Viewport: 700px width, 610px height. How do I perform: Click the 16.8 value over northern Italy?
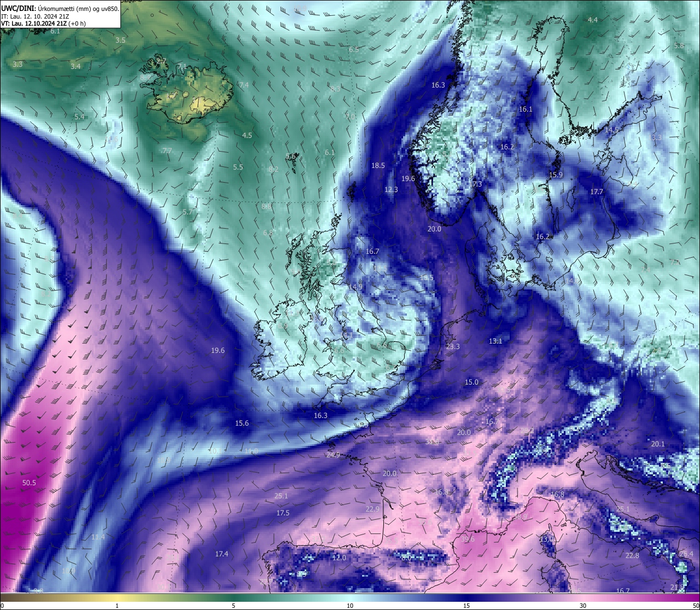pyautogui.click(x=557, y=494)
